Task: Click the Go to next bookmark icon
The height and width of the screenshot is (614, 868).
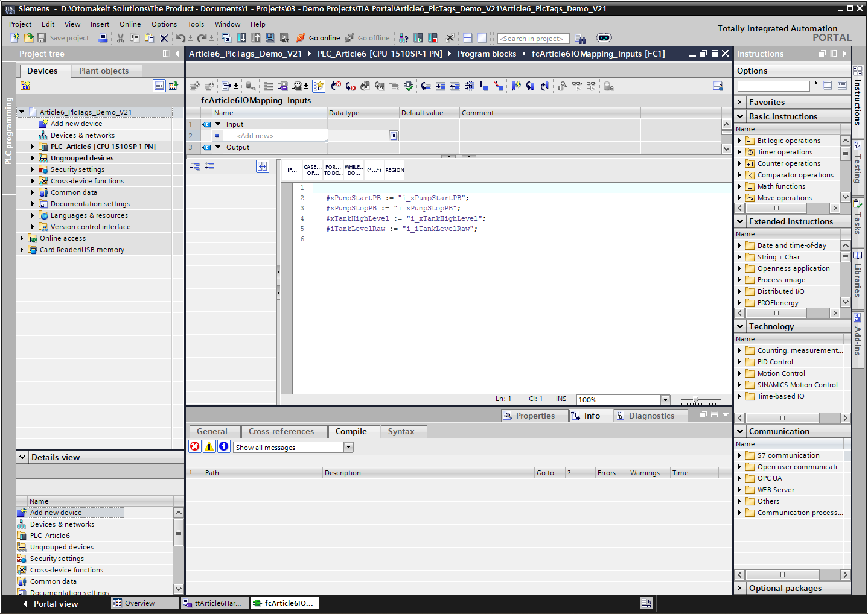Action: click(x=531, y=86)
